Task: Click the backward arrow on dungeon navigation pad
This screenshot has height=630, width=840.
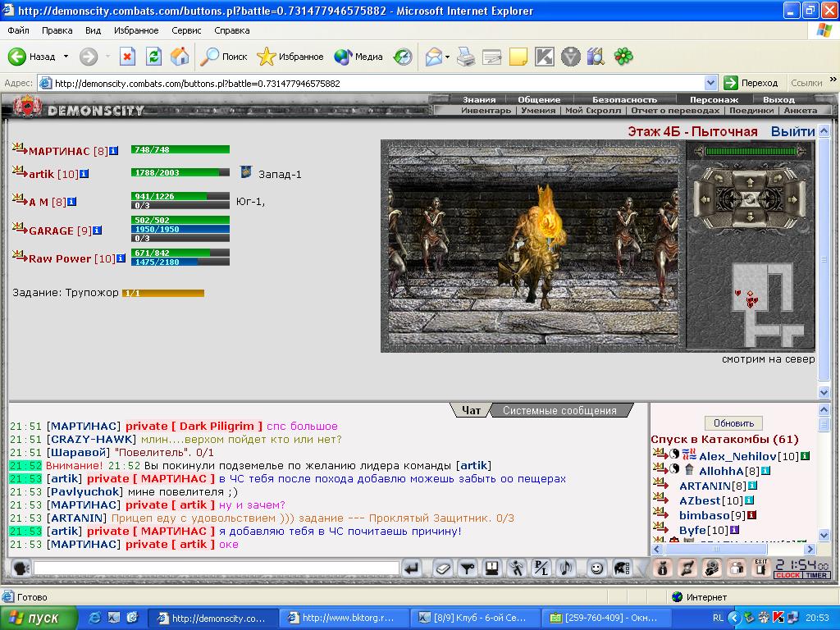Action: (750, 216)
